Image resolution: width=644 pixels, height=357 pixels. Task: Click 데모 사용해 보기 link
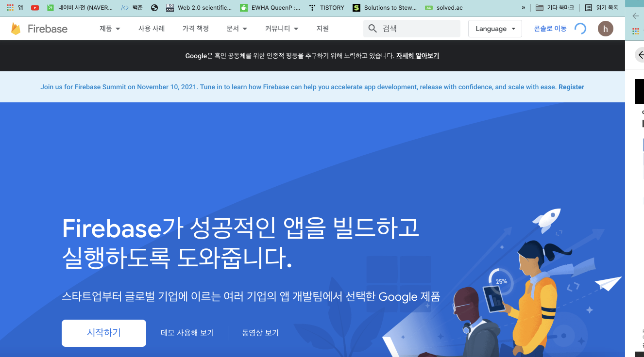[x=187, y=333]
